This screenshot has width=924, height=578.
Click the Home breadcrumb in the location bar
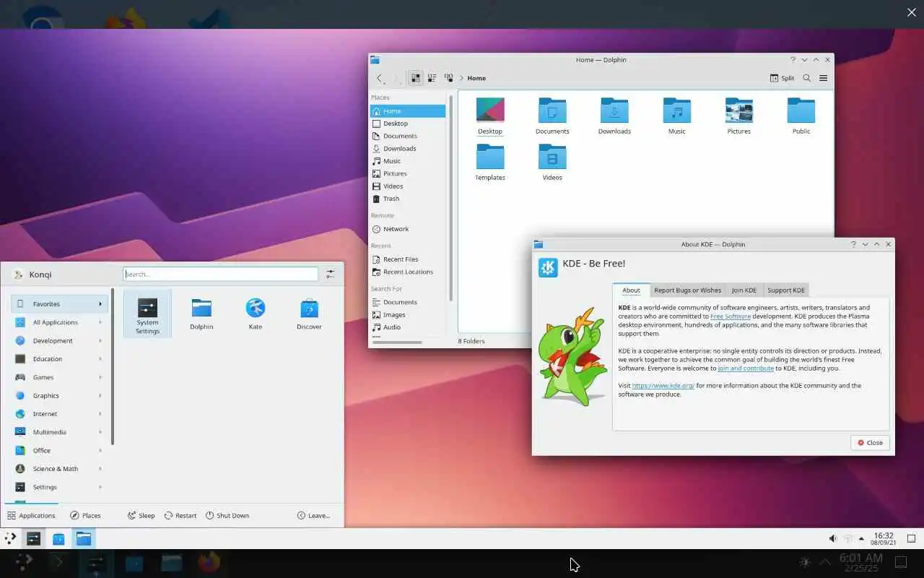tap(476, 78)
